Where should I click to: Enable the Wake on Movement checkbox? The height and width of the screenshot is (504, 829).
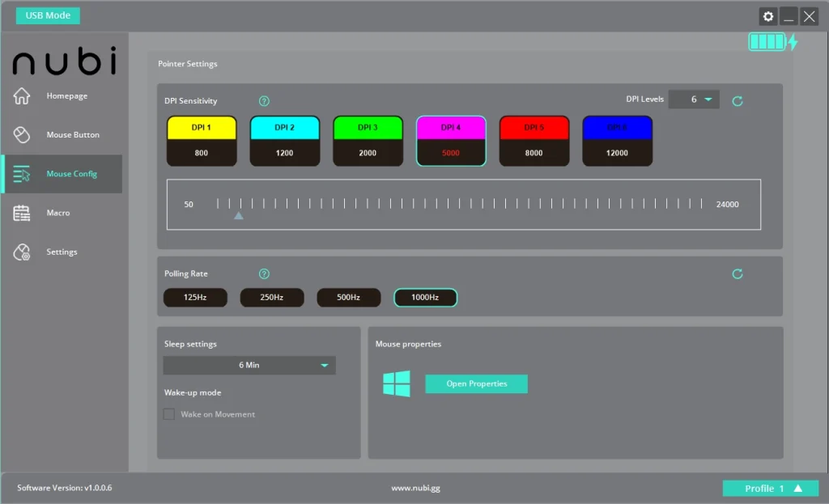click(x=169, y=414)
